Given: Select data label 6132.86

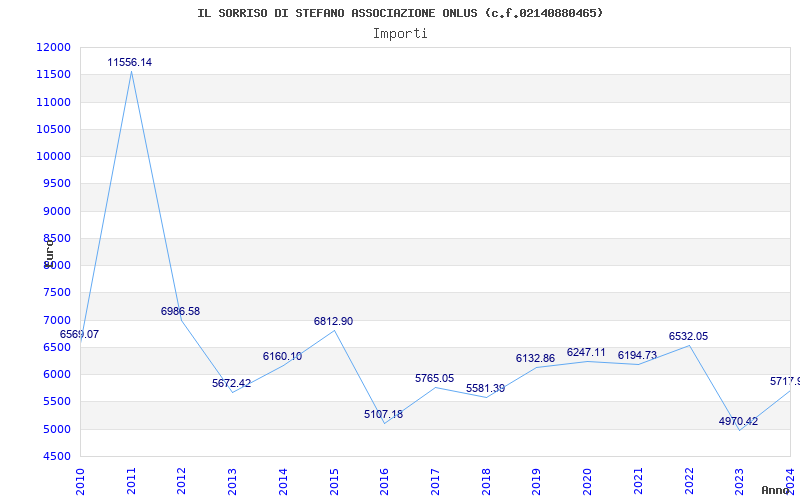Looking at the screenshot, I should 535,358.
